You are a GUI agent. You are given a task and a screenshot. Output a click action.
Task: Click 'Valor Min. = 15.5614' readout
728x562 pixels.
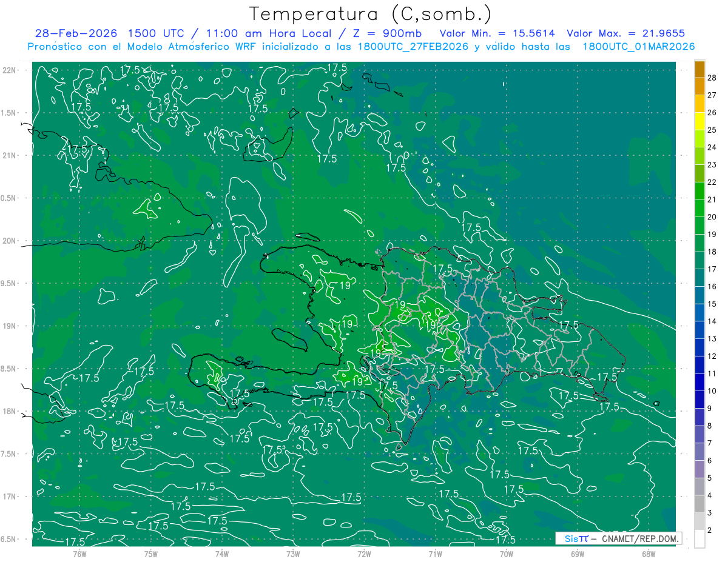click(497, 33)
